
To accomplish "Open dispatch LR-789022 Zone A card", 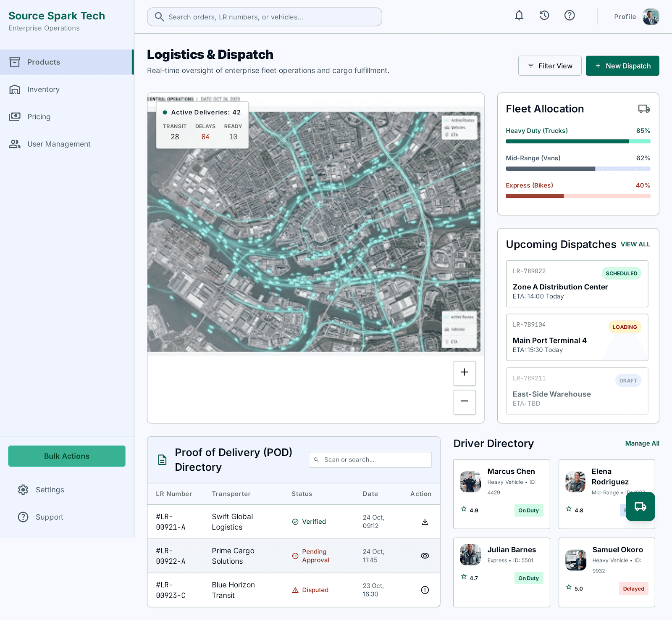I will (x=577, y=284).
